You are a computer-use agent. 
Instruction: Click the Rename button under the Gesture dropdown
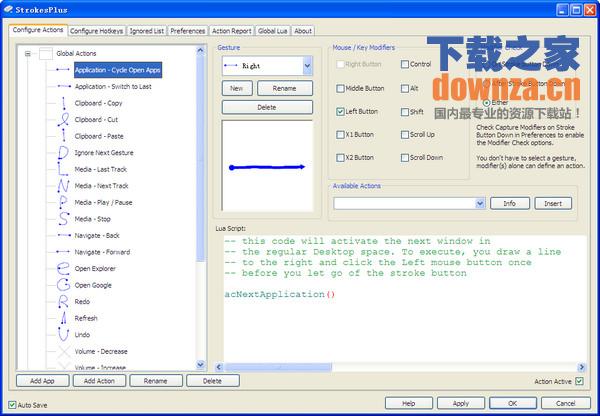coord(285,88)
